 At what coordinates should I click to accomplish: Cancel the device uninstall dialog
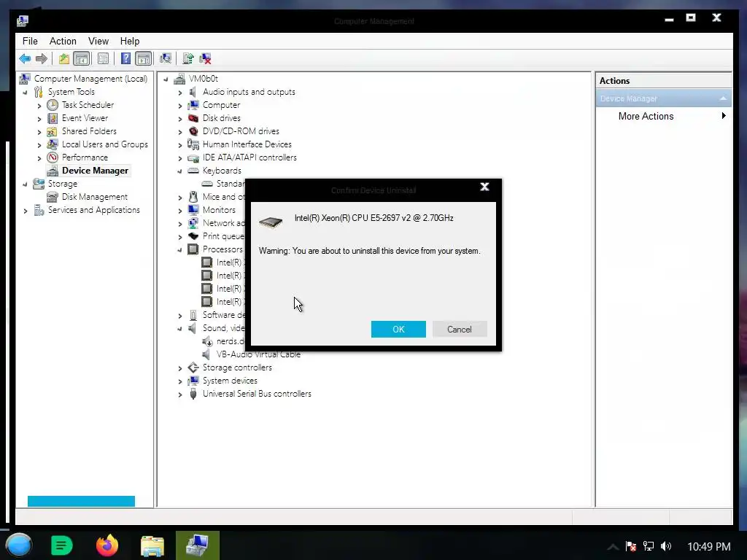click(460, 329)
